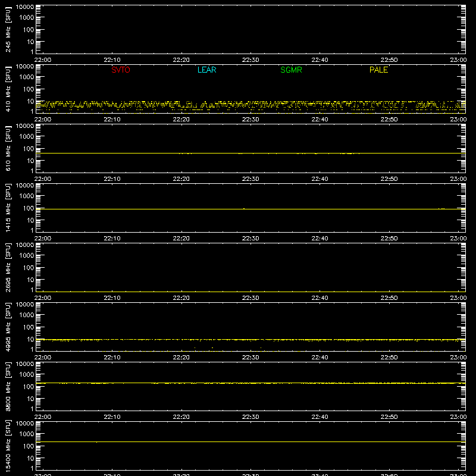
Task: Click 22:30 time tick under 245 MHz panel
Action: tap(250, 60)
